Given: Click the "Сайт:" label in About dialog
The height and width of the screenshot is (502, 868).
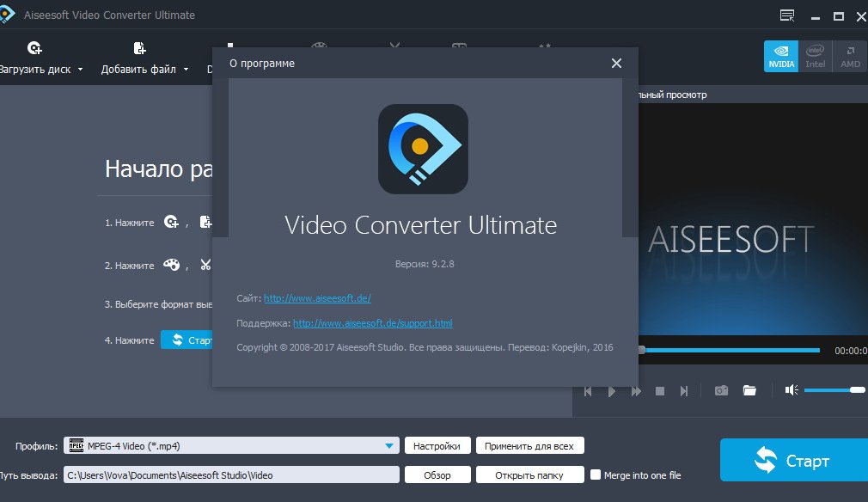Looking at the screenshot, I should (x=248, y=298).
